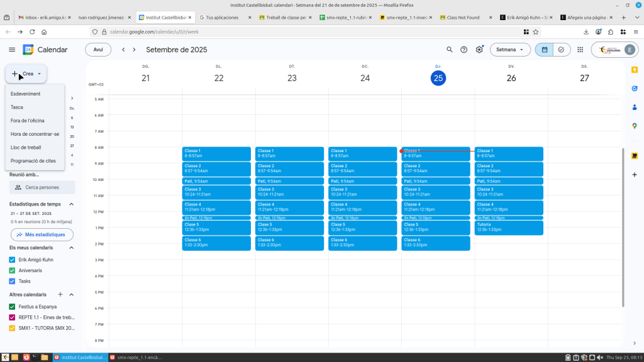The width and height of the screenshot is (644, 362).
Task: Open Google Maps in side panel
Action: 635,126
